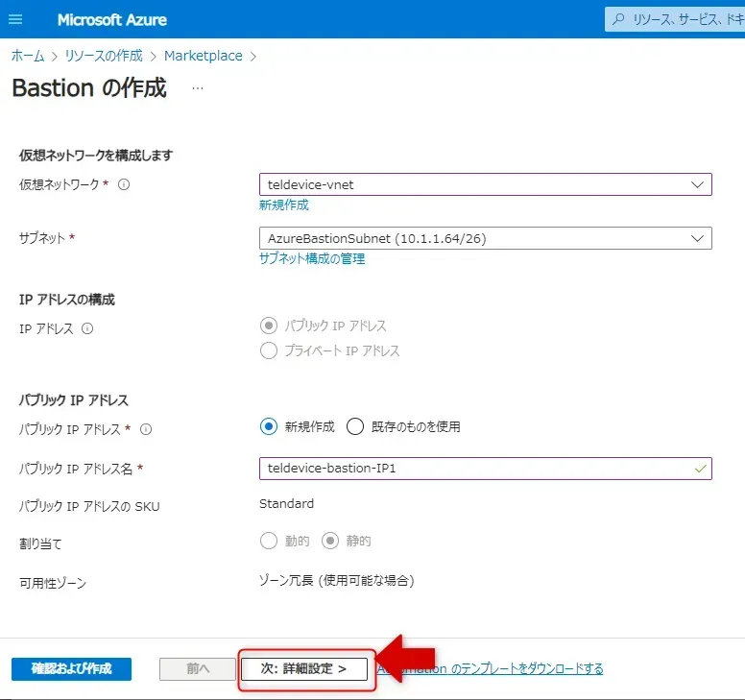Viewport: 745px width, 700px height.
Task: Select the プライベート IP アドレス radio option
Action: pyautogui.click(x=269, y=350)
